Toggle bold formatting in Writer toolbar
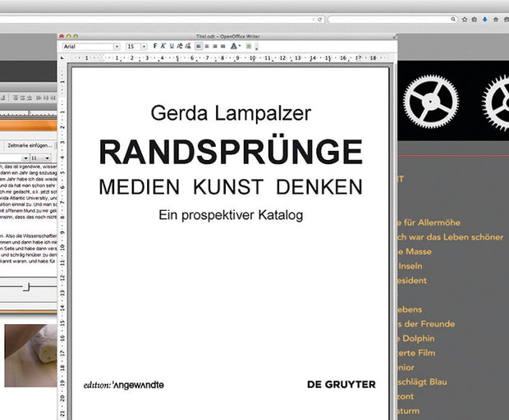Viewport: 509px width, 420px height. [155, 46]
